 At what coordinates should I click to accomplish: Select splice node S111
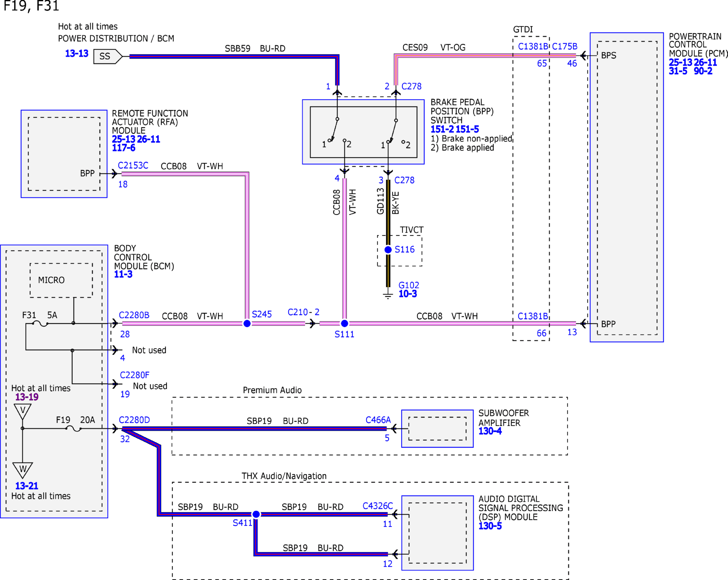pos(345,324)
